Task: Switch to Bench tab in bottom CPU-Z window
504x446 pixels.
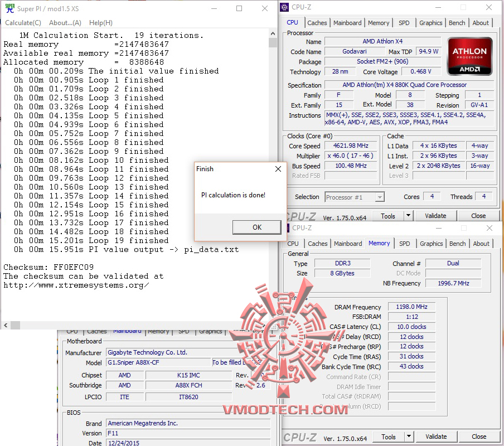Action: (x=457, y=244)
